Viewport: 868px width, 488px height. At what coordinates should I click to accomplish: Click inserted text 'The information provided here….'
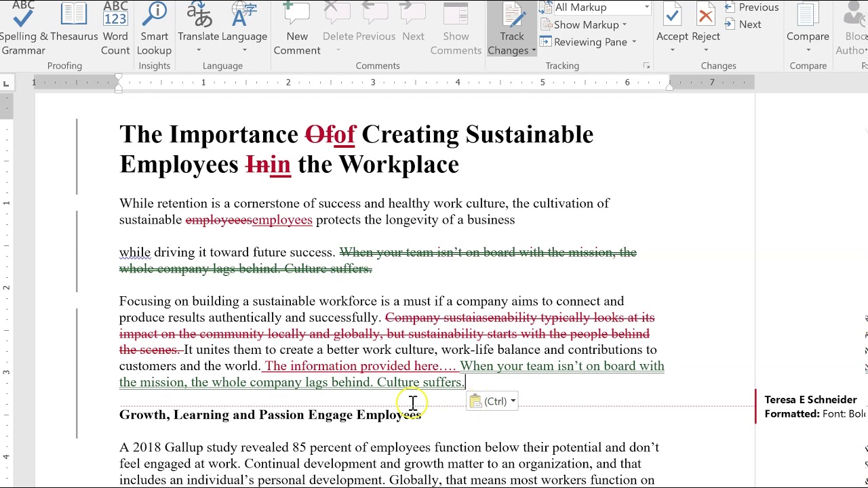pyautogui.click(x=361, y=366)
